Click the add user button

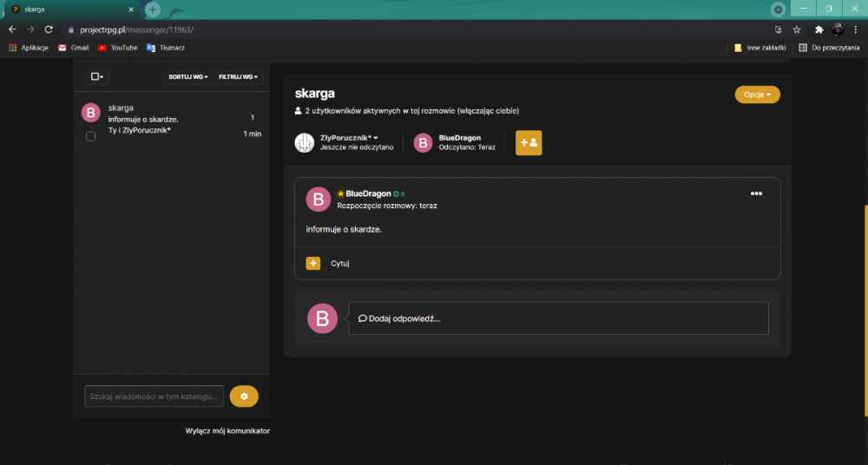point(529,143)
